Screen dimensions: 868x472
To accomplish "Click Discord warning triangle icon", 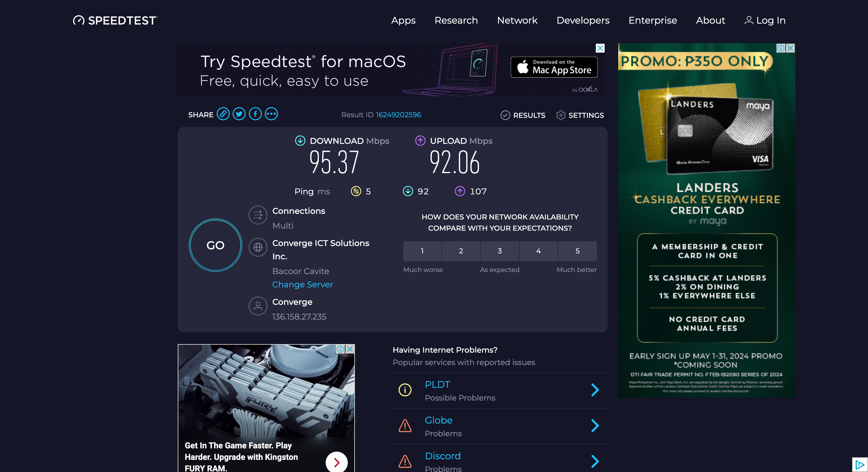I will 405,462.
